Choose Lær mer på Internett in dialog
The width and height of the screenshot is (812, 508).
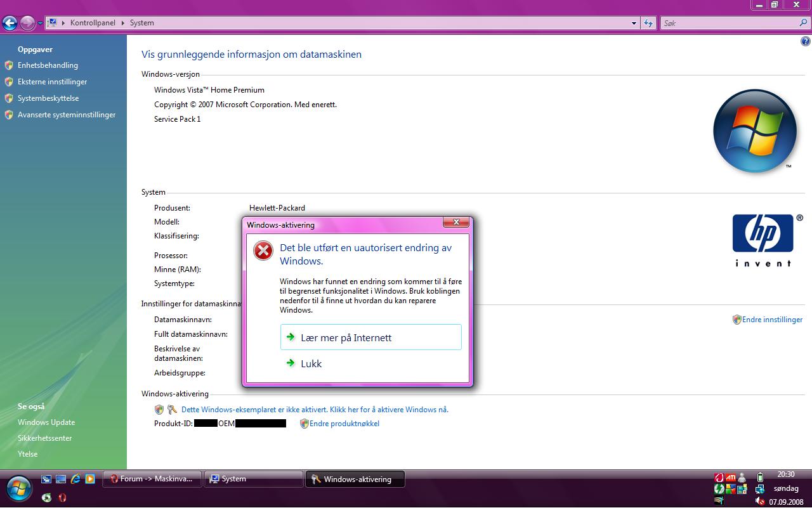[x=371, y=337]
